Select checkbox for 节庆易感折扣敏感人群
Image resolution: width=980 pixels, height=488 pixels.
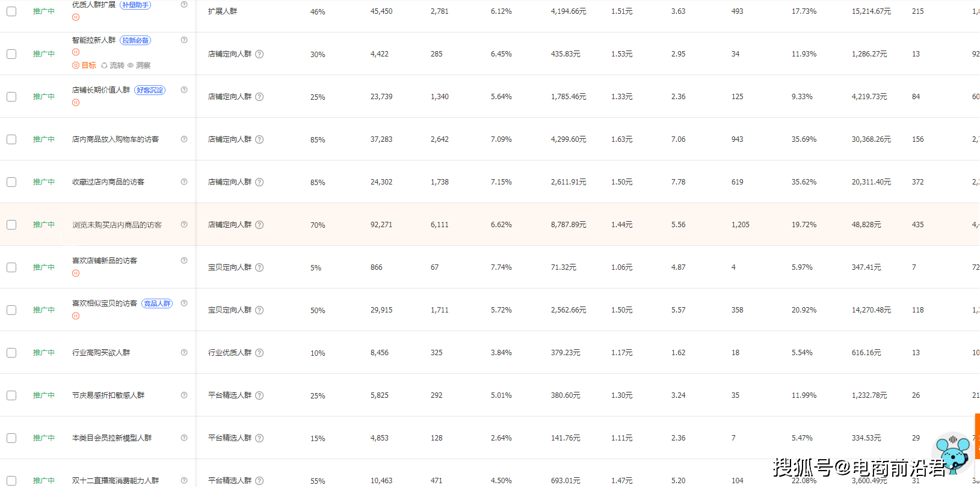click(11, 395)
